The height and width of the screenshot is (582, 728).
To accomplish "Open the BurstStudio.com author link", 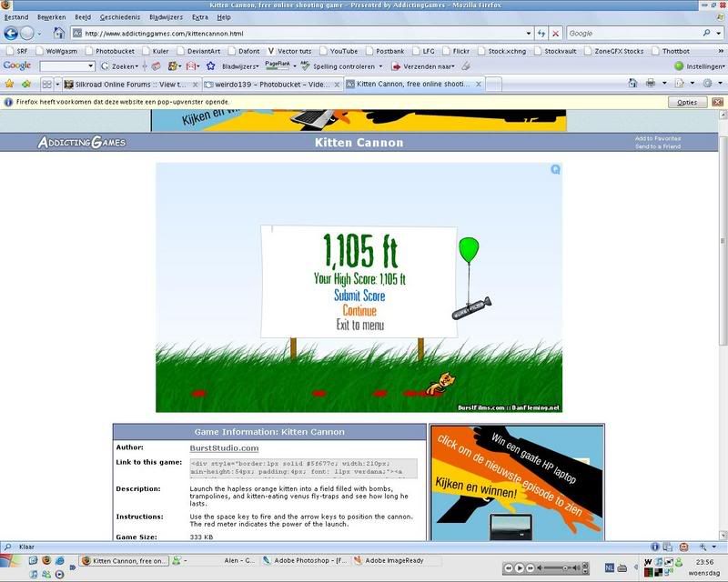I will (224, 448).
